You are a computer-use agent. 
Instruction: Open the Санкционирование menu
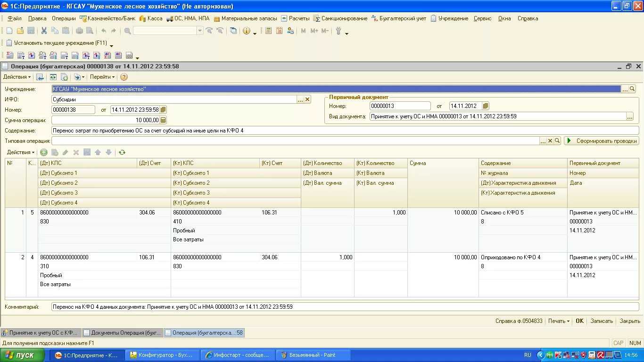pyautogui.click(x=340, y=18)
